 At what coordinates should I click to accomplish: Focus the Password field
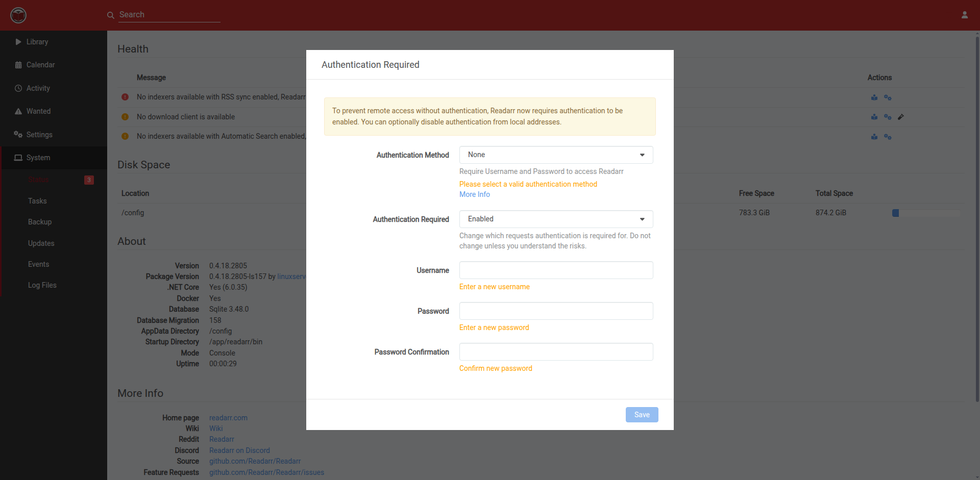point(556,311)
